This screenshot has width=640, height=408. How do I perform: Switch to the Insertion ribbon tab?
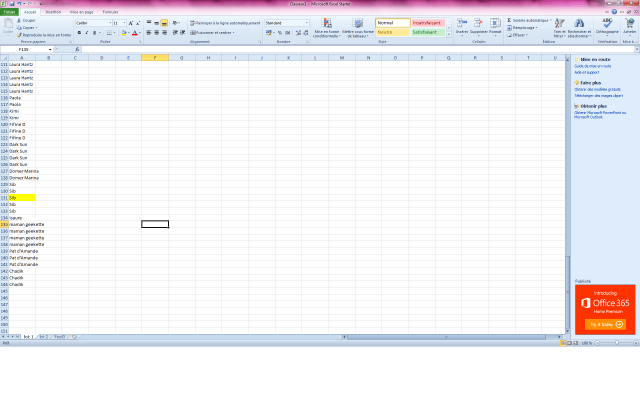53,12
